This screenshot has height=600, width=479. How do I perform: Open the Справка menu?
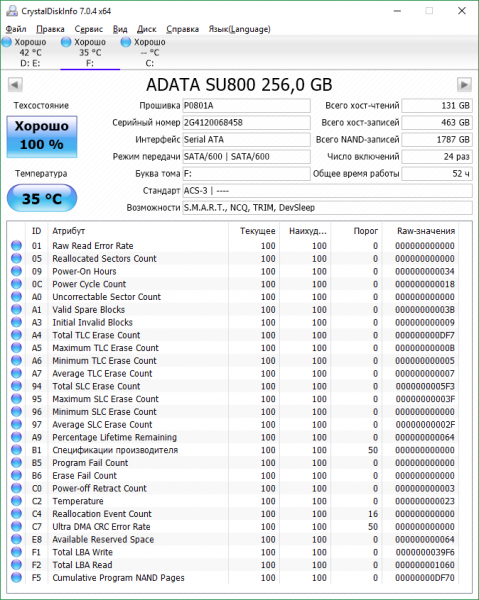[x=182, y=29]
